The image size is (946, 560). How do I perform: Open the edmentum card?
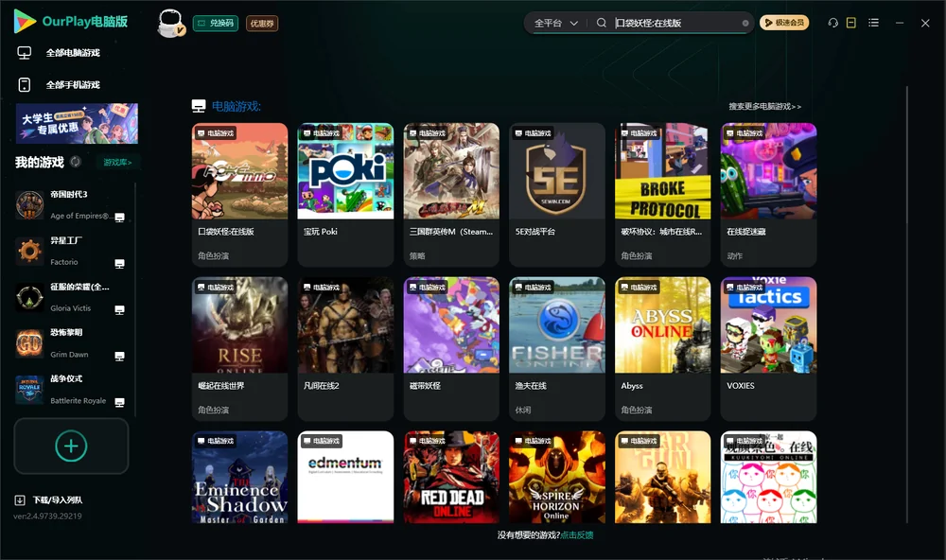click(x=345, y=477)
